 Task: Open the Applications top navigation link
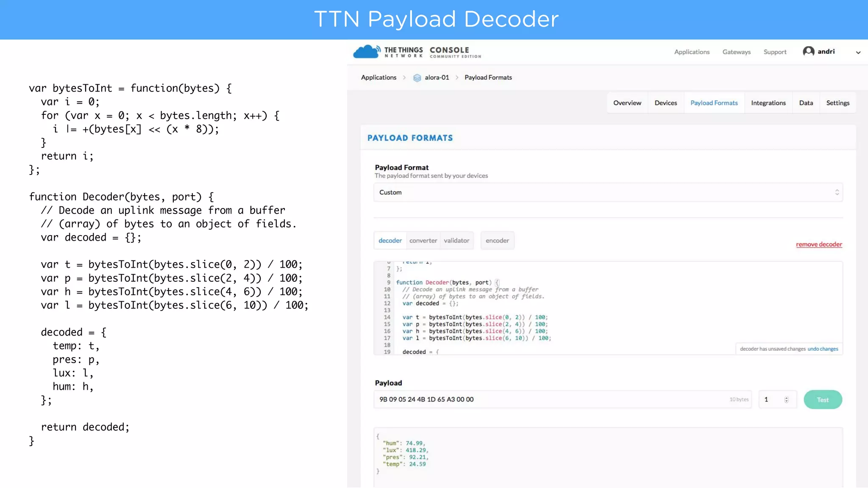692,52
